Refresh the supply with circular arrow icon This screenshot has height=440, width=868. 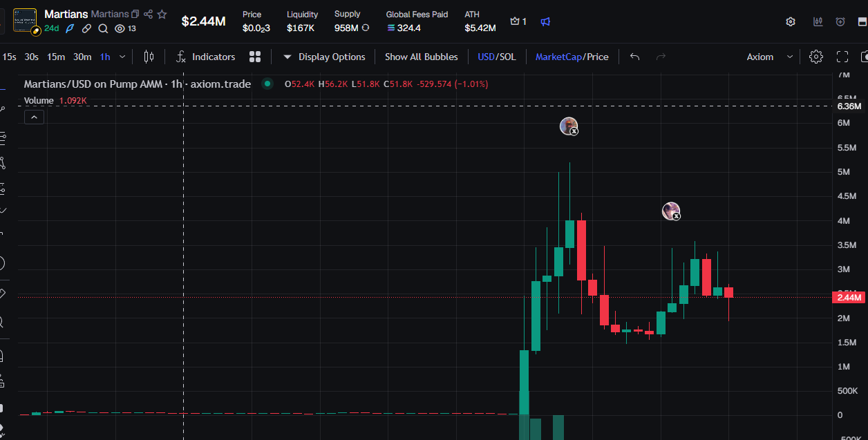point(366,28)
